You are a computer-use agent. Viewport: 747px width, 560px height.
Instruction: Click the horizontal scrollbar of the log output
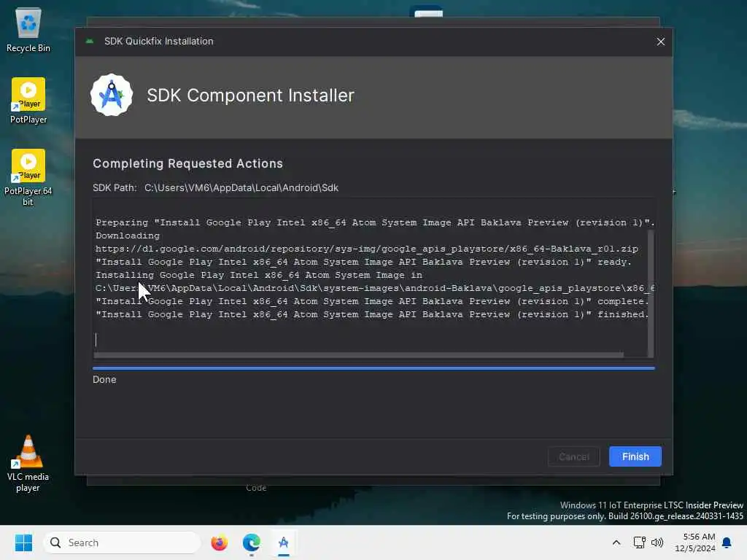(359, 355)
